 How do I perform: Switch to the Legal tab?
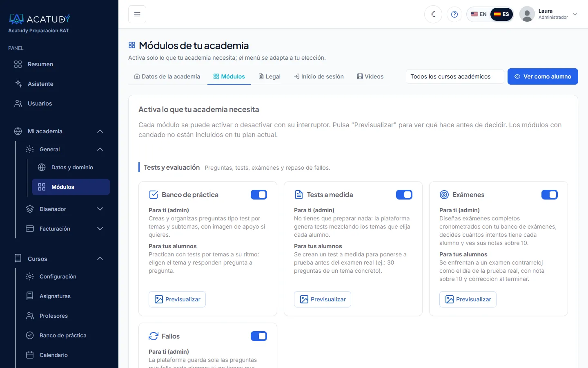[x=269, y=76]
